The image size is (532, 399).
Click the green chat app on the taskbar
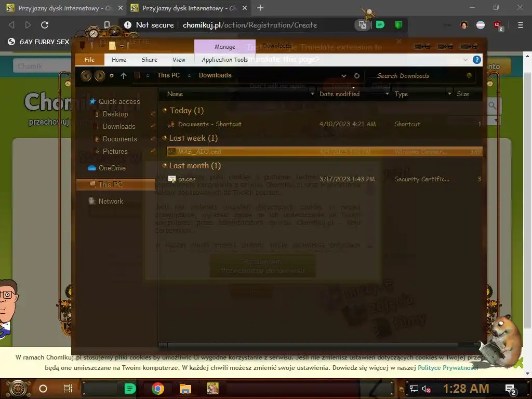(130, 389)
